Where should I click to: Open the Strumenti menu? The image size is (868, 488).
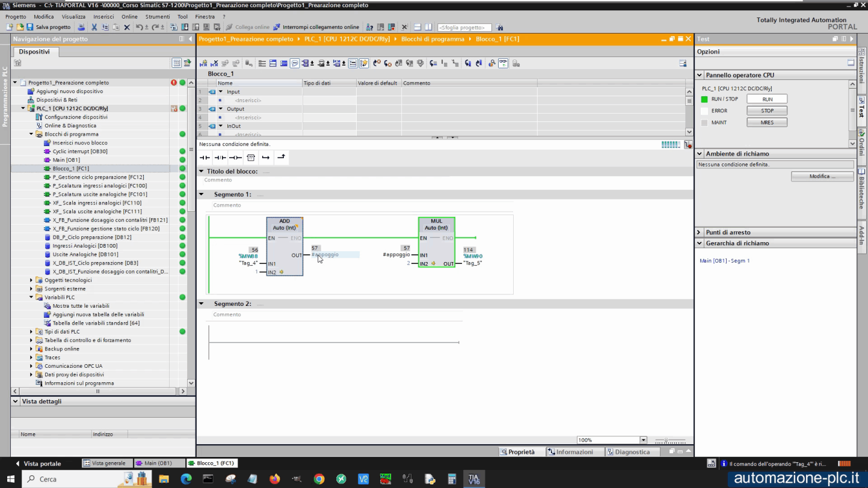click(158, 17)
